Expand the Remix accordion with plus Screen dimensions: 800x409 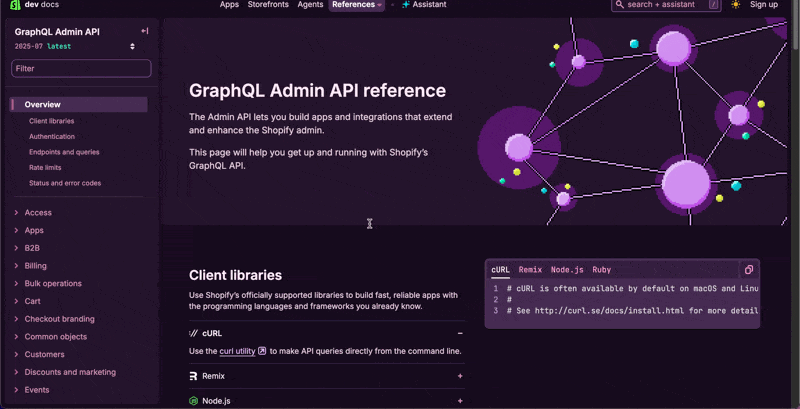point(460,376)
